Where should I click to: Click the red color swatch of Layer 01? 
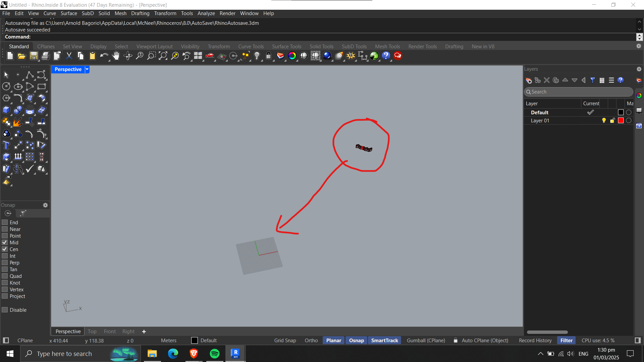pos(621,120)
